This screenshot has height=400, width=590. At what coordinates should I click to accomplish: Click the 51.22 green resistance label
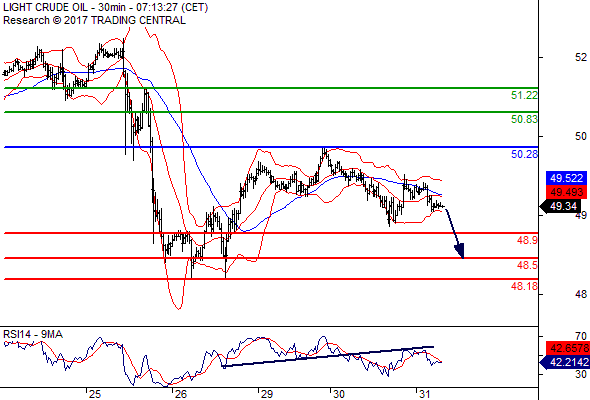tap(524, 95)
